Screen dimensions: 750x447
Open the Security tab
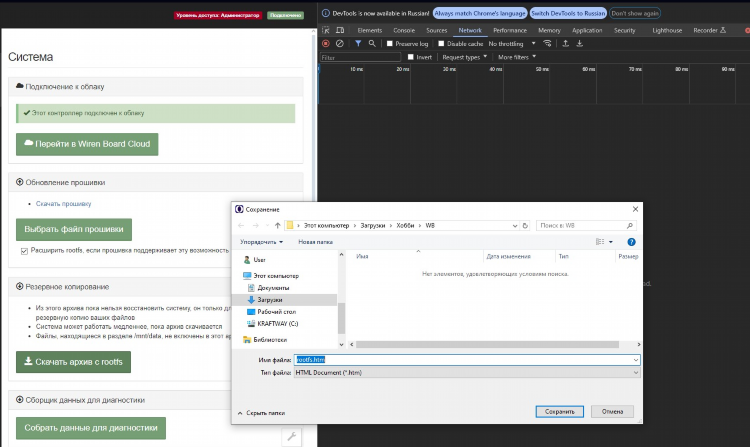tap(624, 30)
